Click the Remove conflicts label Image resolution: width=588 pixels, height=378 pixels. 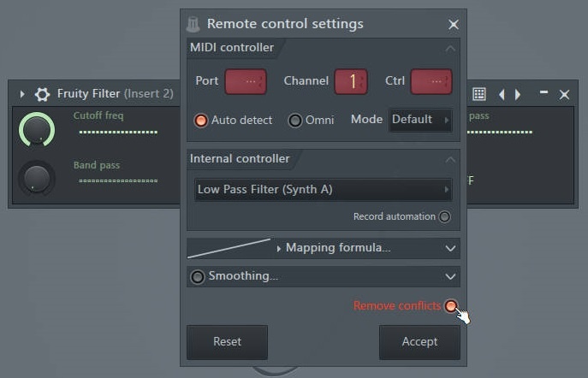397,306
